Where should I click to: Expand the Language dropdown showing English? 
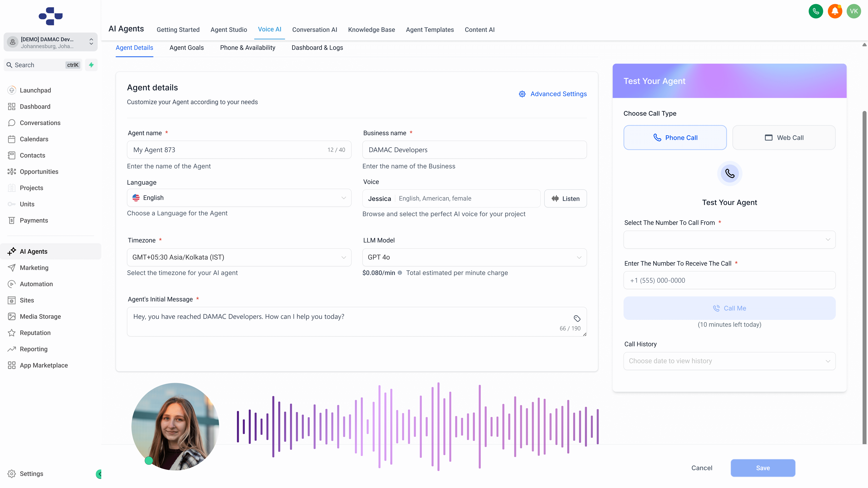click(239, 198)
